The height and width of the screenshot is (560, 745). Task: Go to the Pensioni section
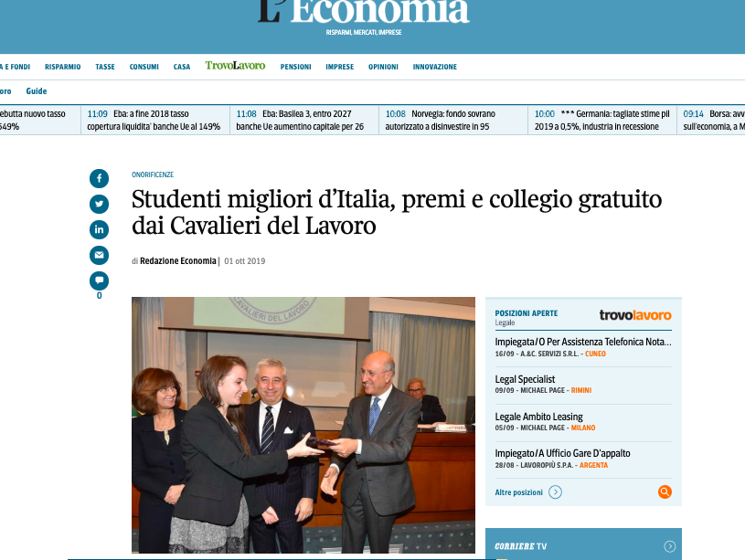pos(295,67)
